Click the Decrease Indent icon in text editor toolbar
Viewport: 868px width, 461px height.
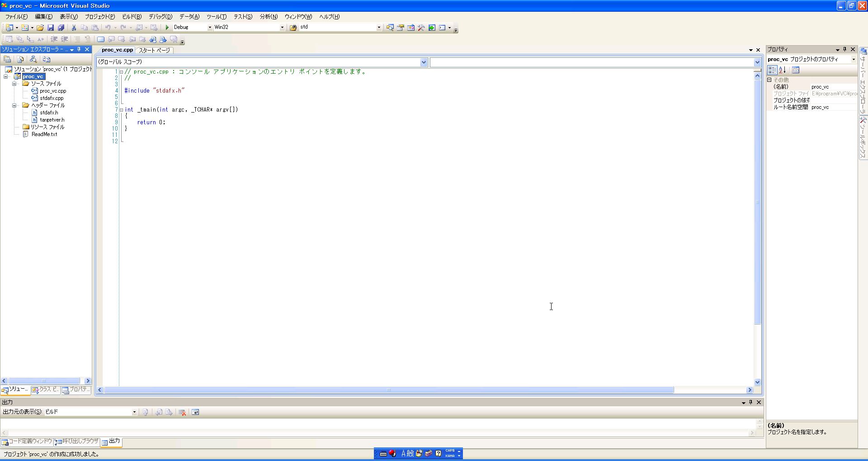54,39
